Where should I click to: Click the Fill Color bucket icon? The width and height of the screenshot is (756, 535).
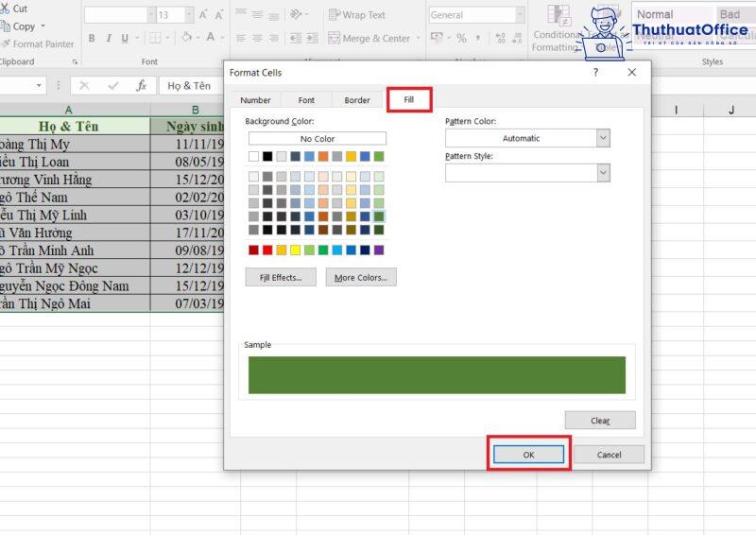pyautogui.click(x=186, y=37)
